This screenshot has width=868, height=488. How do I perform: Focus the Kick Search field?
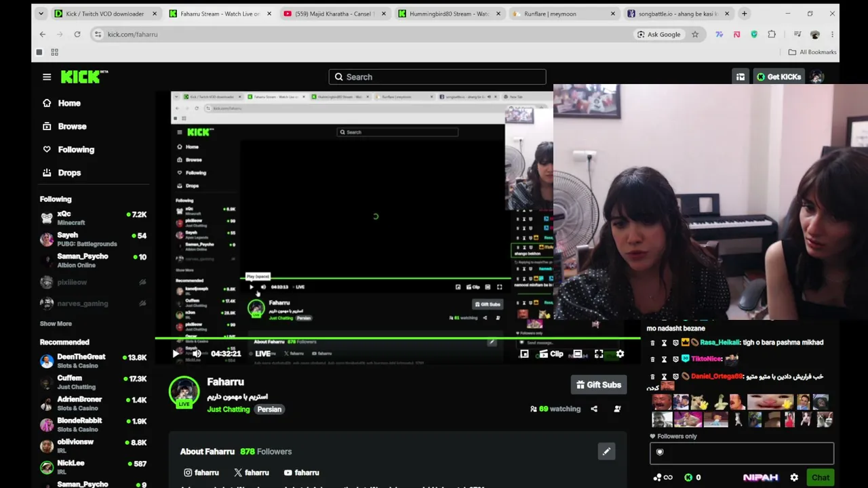(x=437, y=77)
